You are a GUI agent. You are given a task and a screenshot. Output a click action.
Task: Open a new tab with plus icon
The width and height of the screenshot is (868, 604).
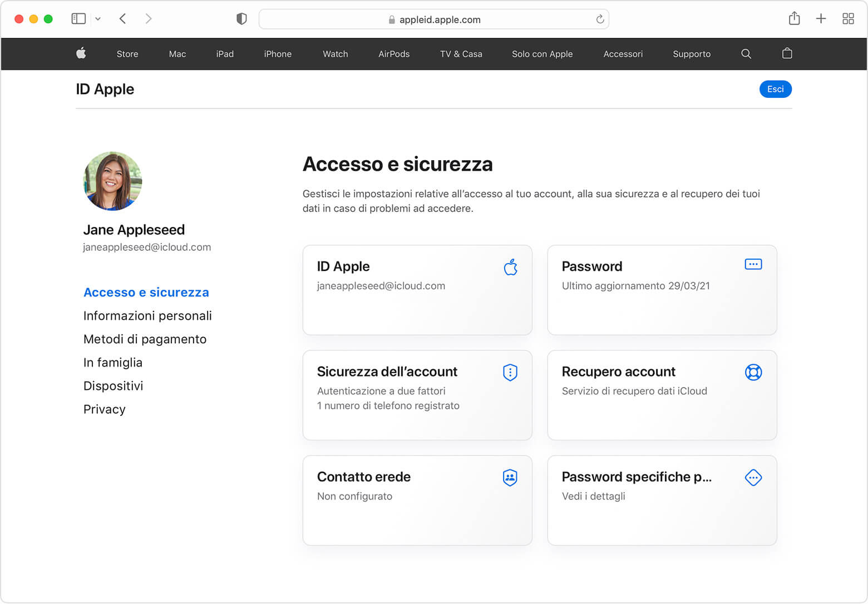point(821,19)
